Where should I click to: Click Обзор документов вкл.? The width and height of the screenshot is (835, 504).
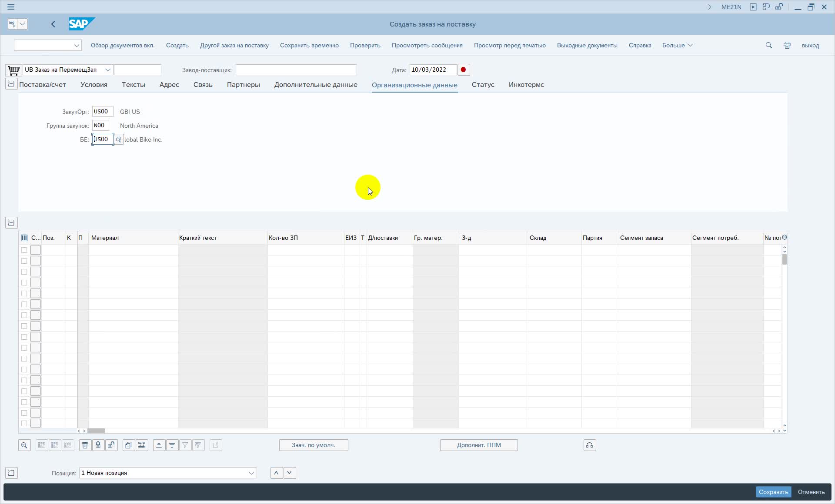pyautogui.click(x=123, y=45)
